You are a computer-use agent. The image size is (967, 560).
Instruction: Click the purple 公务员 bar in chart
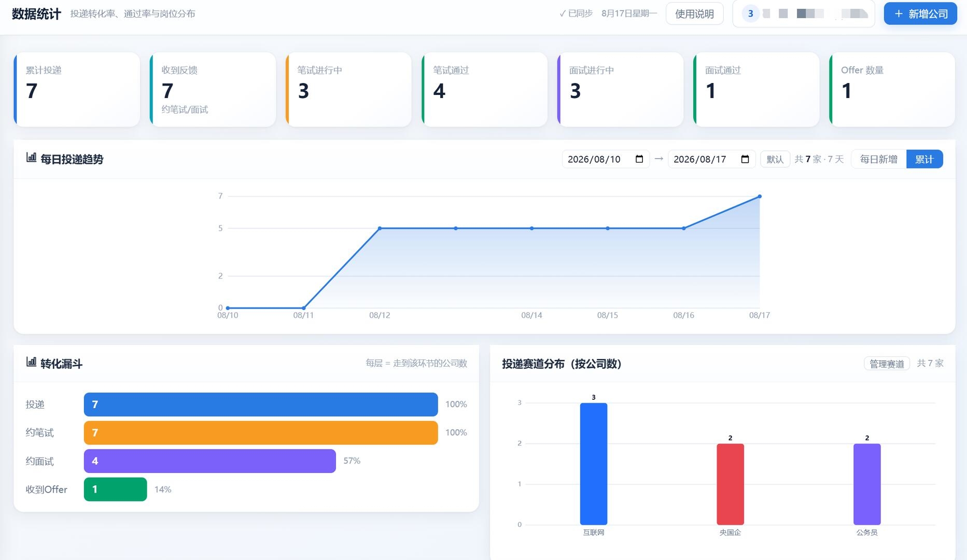click(x=867, y=484)
